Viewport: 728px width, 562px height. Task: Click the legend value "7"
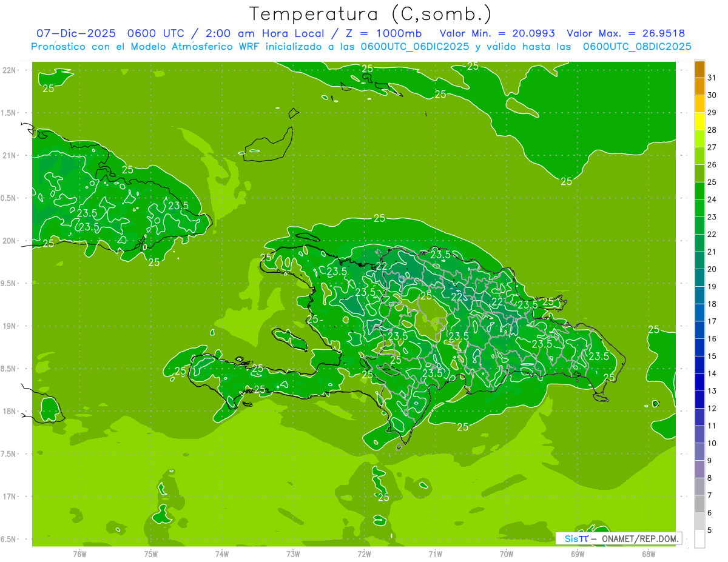[x=710, y=495]
